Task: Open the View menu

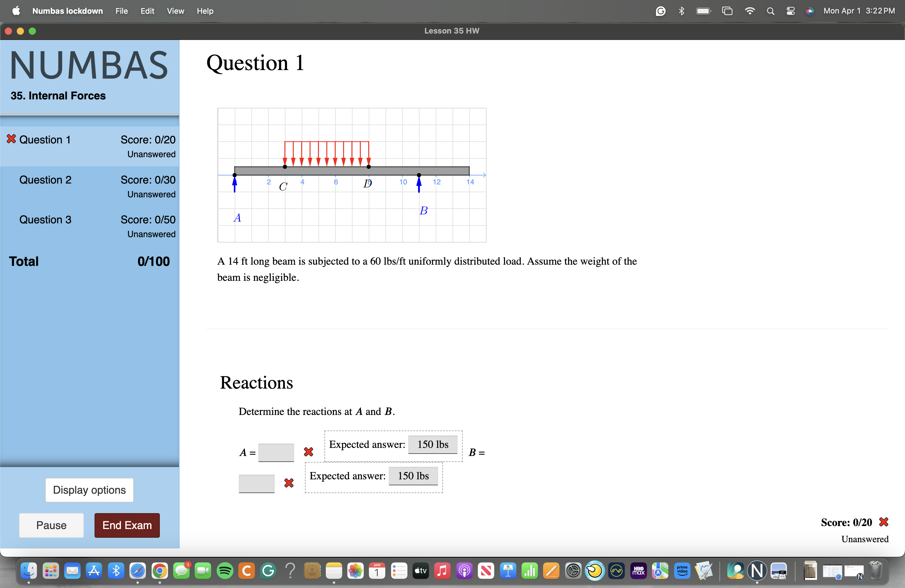Action: 175,11
